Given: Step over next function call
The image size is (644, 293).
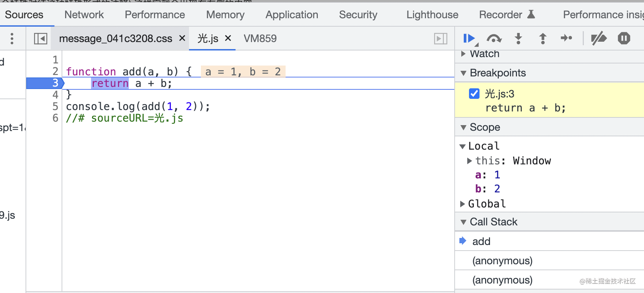Looking at the screenshot, I should 494,38.
